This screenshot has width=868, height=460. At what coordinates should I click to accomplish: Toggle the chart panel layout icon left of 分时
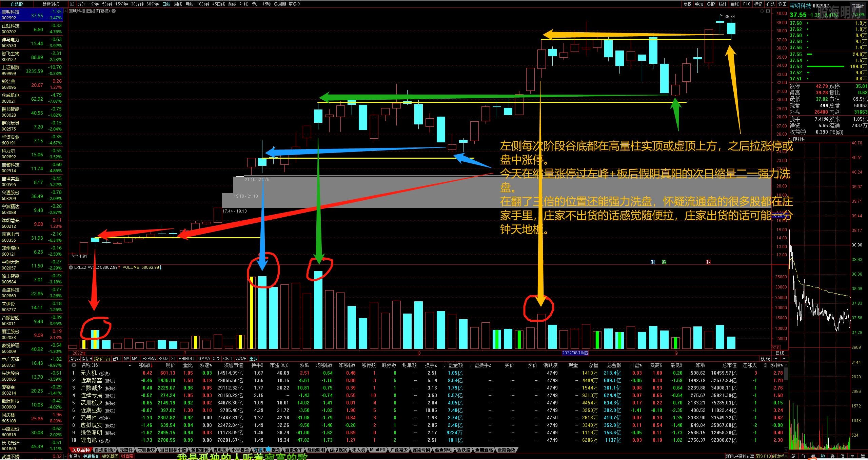point(72,4)
